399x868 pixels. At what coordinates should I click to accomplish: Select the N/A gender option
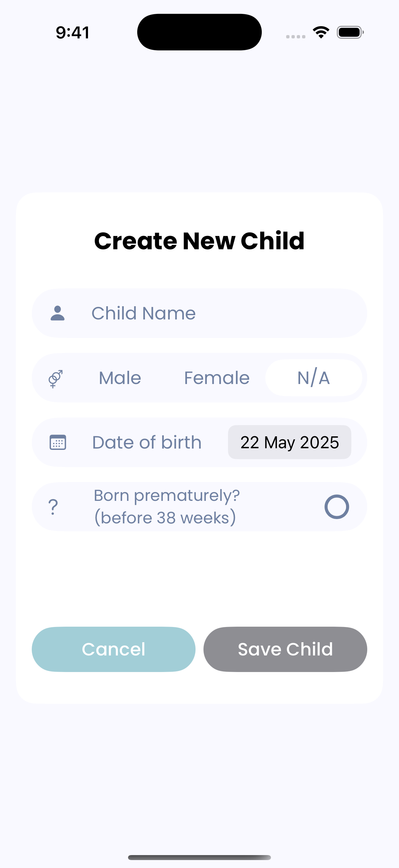(x=313, y=378)
